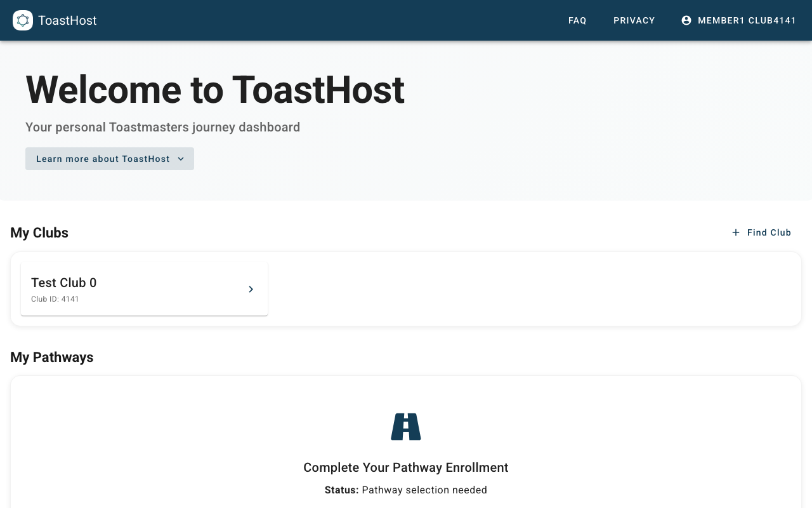
Task: Click the binoculars pathway enrollment icon
Action: point(405,426)
